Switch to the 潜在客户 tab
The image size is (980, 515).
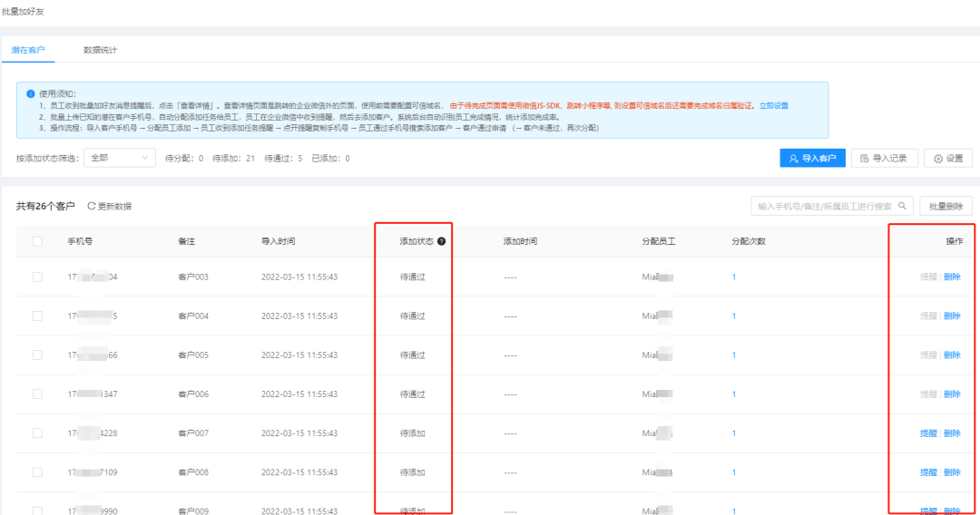point(28,50)
